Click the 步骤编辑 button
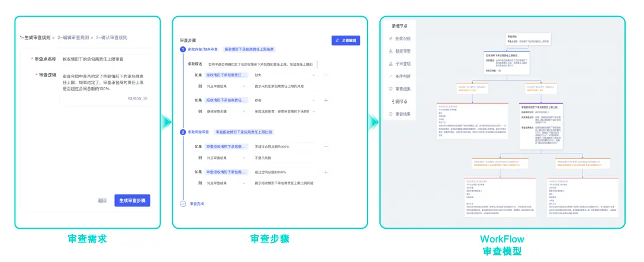Screen dimensions: 644x262 click(x=346, y=41)
